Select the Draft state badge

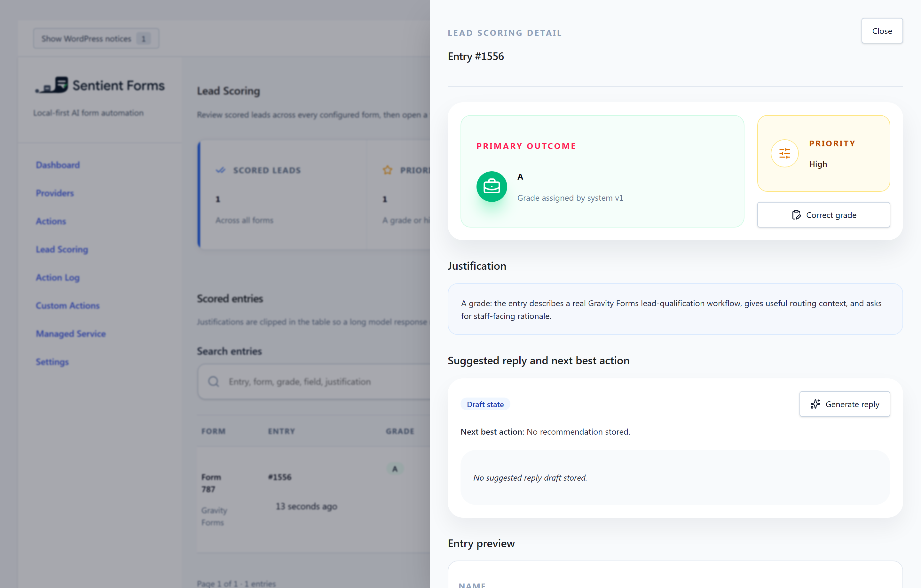[485, 404]
